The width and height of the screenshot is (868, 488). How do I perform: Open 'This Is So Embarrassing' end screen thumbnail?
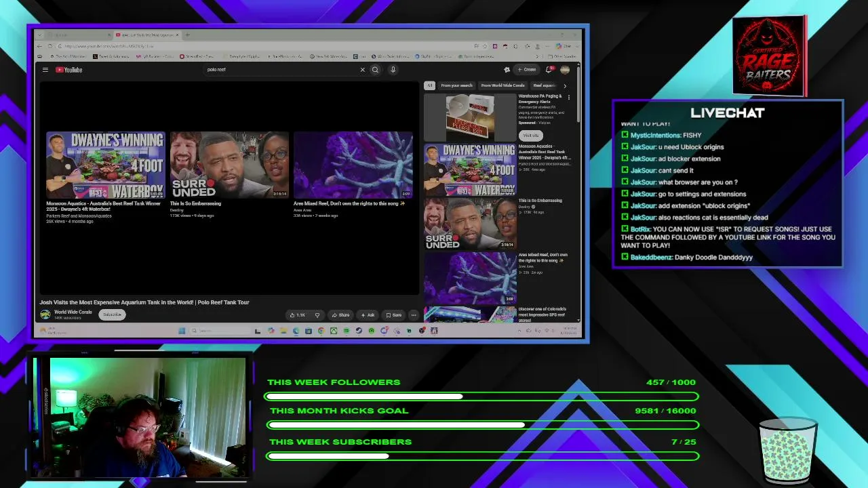[x=229, y=165]
